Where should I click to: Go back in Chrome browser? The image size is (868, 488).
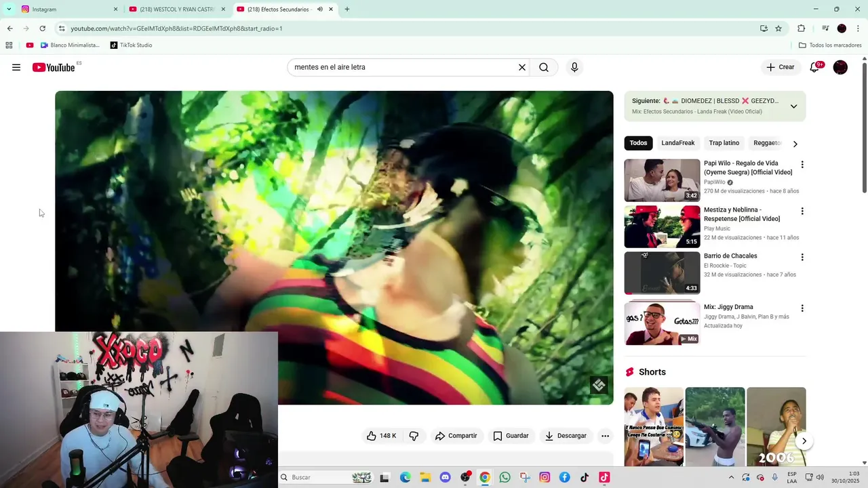pos(9,28)
